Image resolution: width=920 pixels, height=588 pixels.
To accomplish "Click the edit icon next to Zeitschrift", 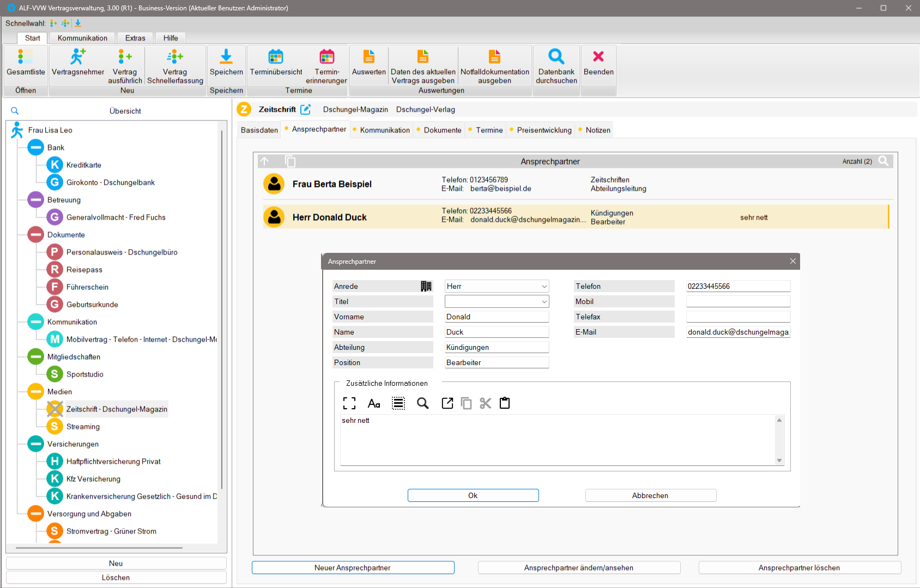I will point(306,110).
